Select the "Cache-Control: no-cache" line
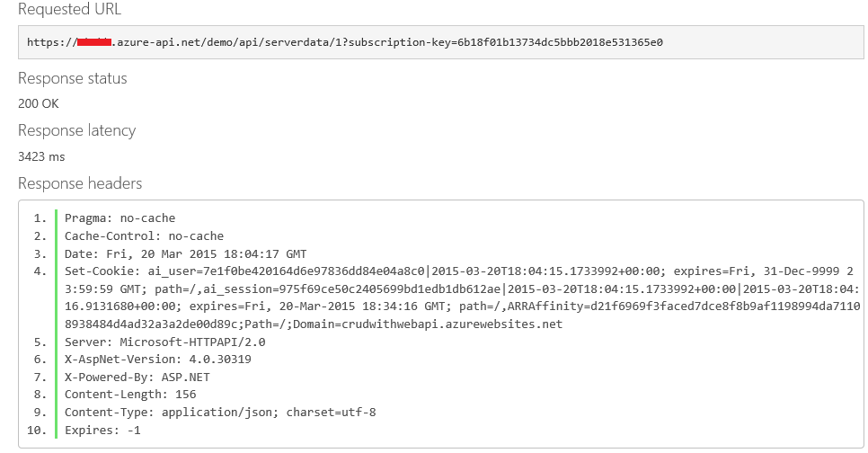 (x=144, y=235)
